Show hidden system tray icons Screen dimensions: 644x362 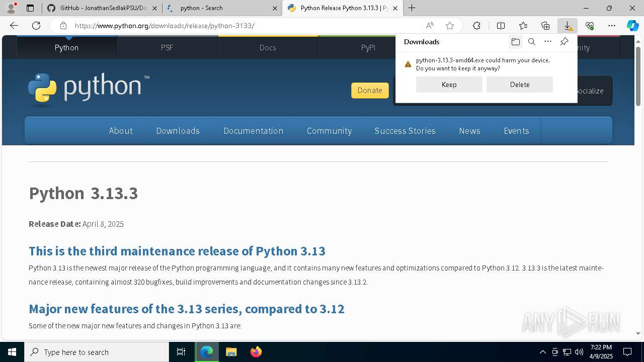542,352
